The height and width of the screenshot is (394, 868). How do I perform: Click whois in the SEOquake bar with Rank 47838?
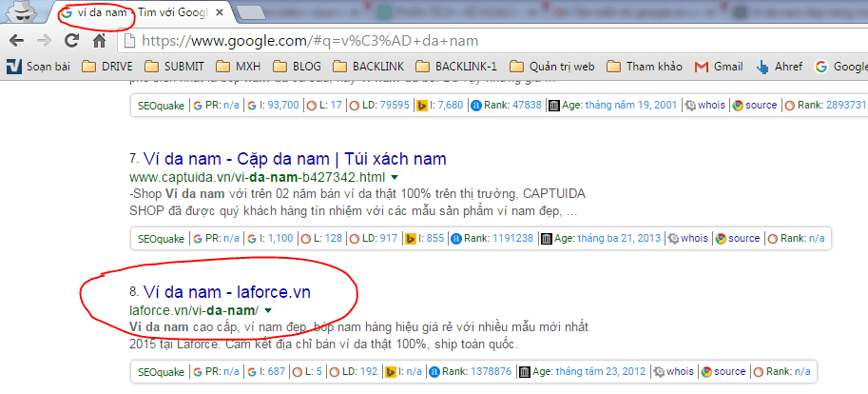point(711,106)
